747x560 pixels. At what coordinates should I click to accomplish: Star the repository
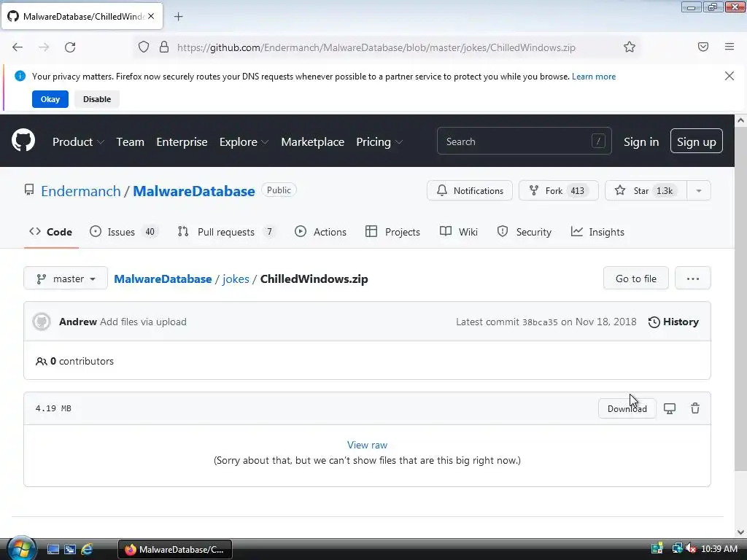click(646, 190)
